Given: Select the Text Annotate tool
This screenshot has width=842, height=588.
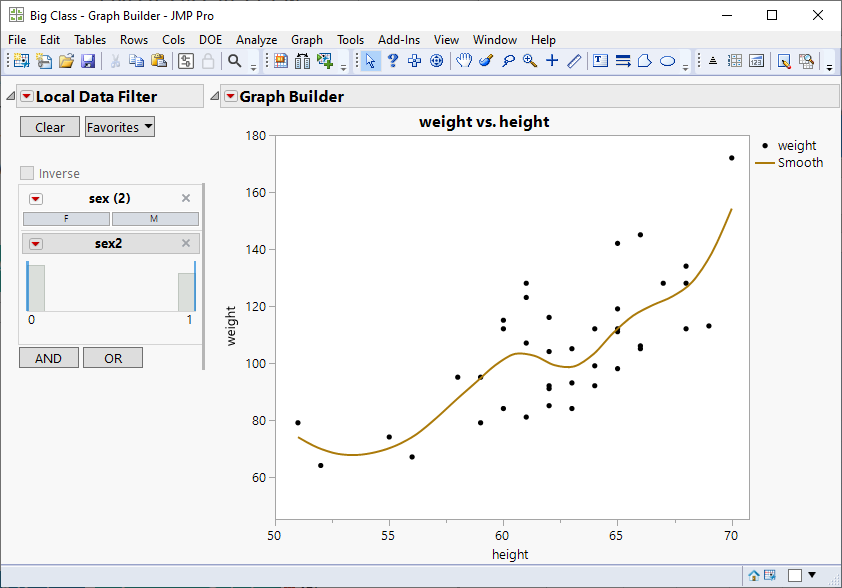Looking at the screenshot, I should tap(600, 61).
